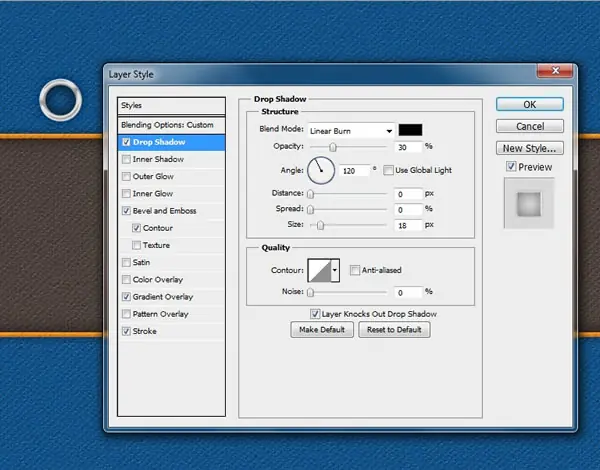The image size is (600, 470).
Task: Open the shadow color swatch
Action: click(410, 130)
